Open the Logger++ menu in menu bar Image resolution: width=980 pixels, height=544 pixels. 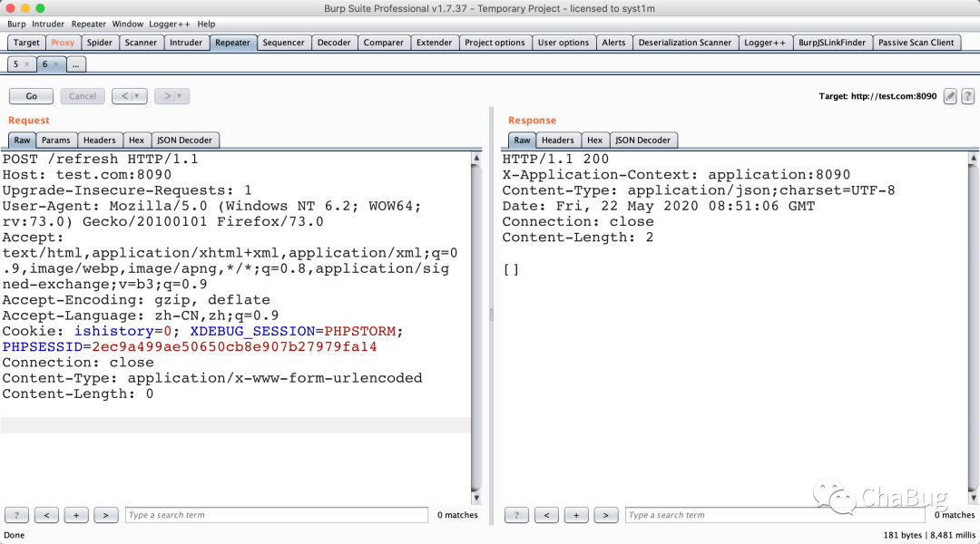pyautogui.click(x=170, y=24)
